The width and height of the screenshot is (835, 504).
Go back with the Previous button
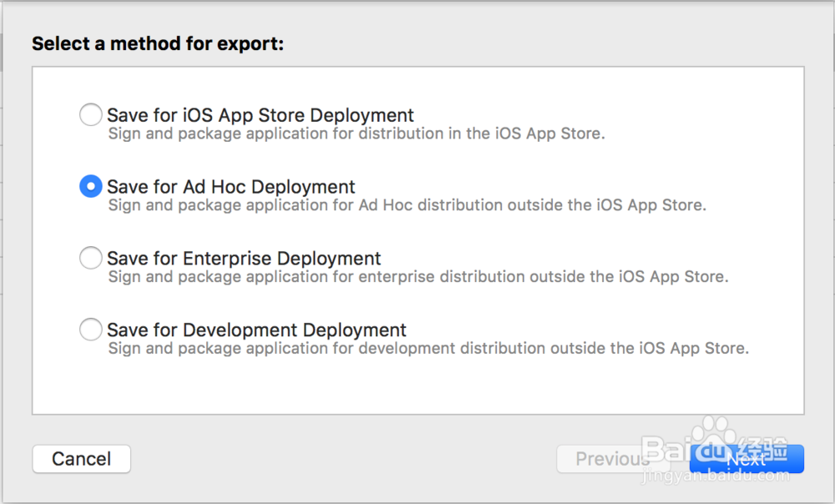tap(605, 459)
